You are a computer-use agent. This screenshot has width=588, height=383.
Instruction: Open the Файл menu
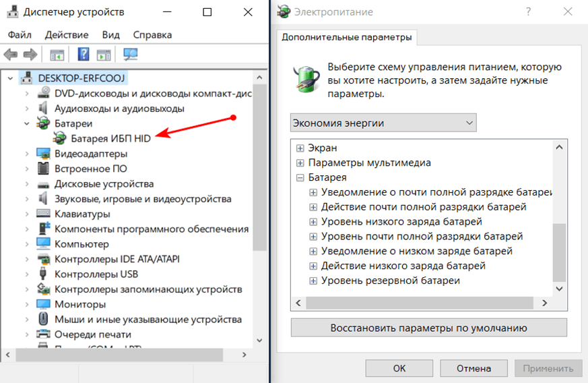pos(20,35)
